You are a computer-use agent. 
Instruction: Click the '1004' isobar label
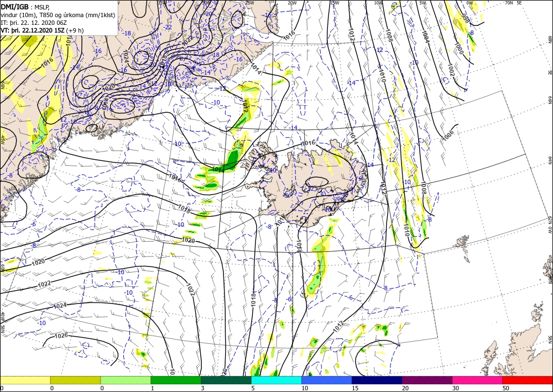point(425,36)
